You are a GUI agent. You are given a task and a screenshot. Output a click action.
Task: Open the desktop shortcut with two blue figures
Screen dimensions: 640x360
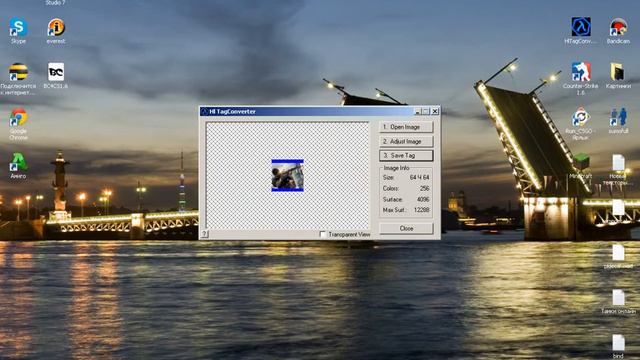point(618,118)
